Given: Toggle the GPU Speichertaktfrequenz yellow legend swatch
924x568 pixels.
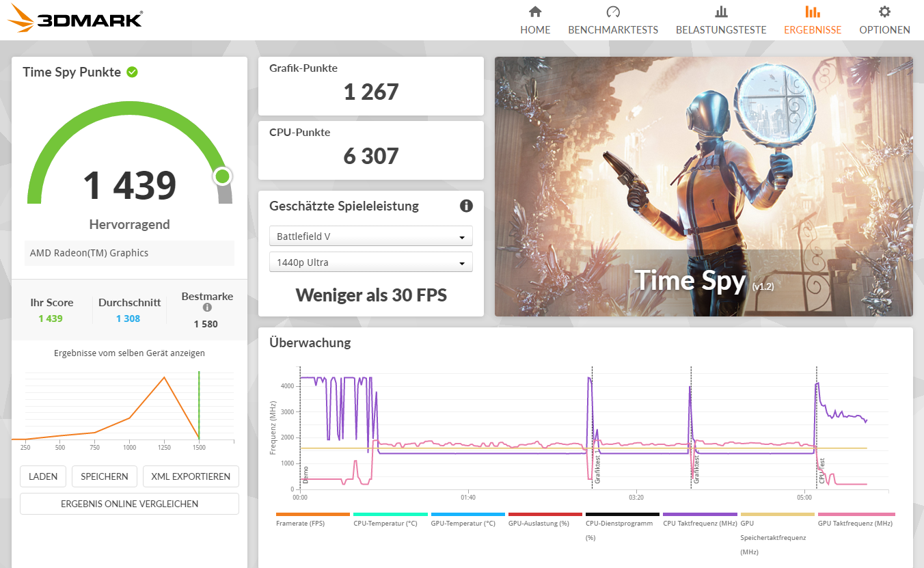Looking at the screenshot, I should (x=778, y=514).
